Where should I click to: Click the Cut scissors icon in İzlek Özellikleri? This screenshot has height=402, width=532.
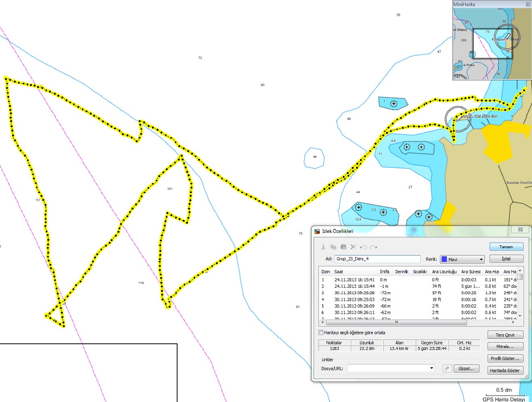[x=323, y=247]
